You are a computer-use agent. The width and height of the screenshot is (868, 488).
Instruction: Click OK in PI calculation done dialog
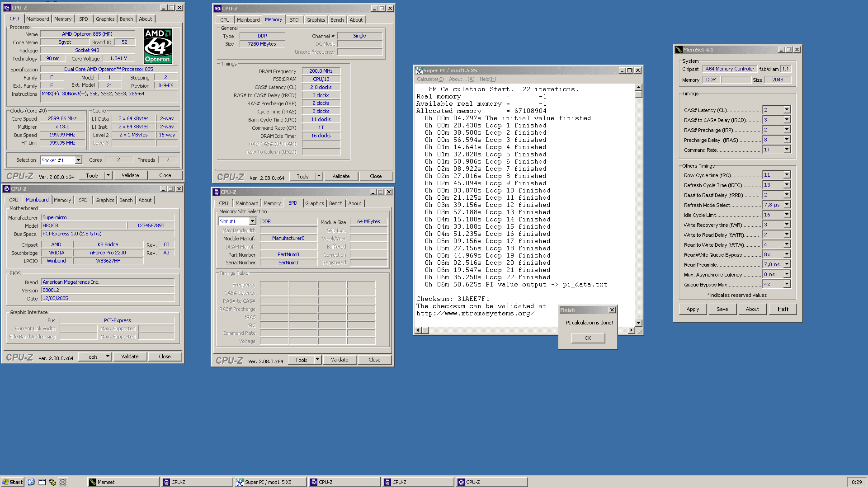point(587,337)
